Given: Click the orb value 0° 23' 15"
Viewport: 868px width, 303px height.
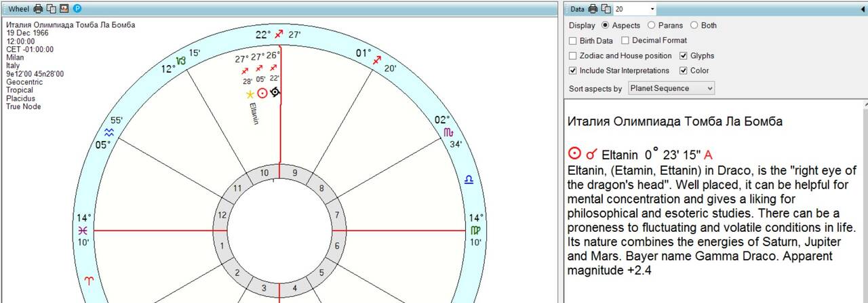Looking at the screenshot, I should pyautogui.click(x=673, y=154).
